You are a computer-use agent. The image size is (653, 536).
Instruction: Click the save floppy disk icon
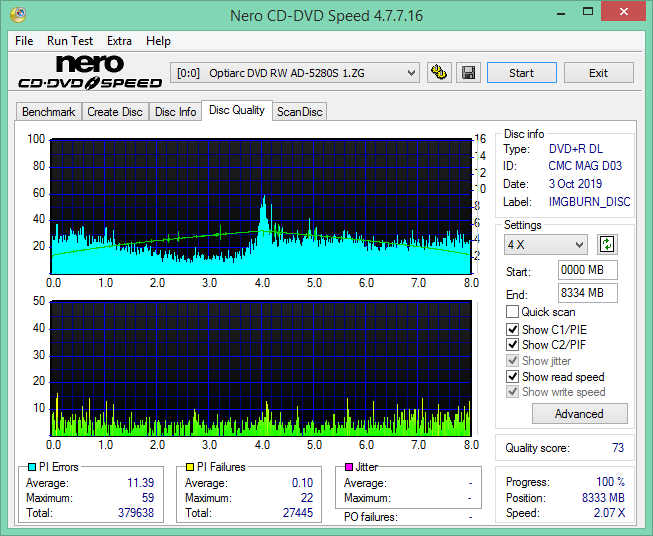469,73
